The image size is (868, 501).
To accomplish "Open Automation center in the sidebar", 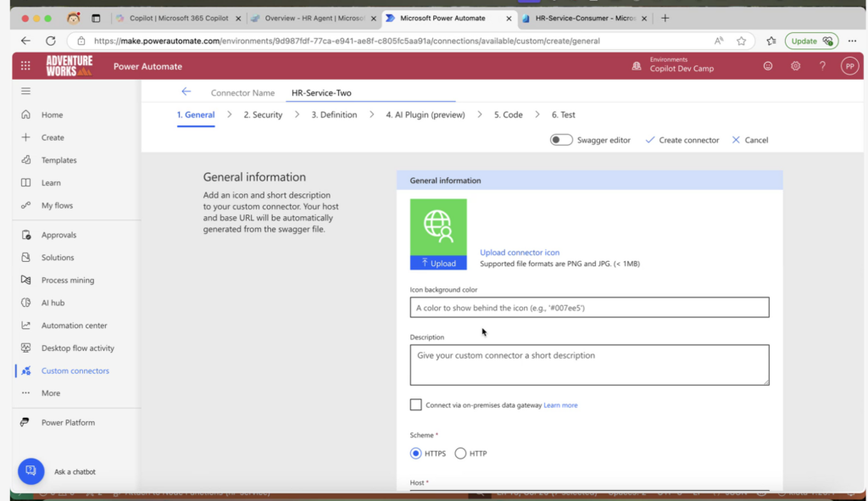I will pyautogui.click(x=75, y=326).
